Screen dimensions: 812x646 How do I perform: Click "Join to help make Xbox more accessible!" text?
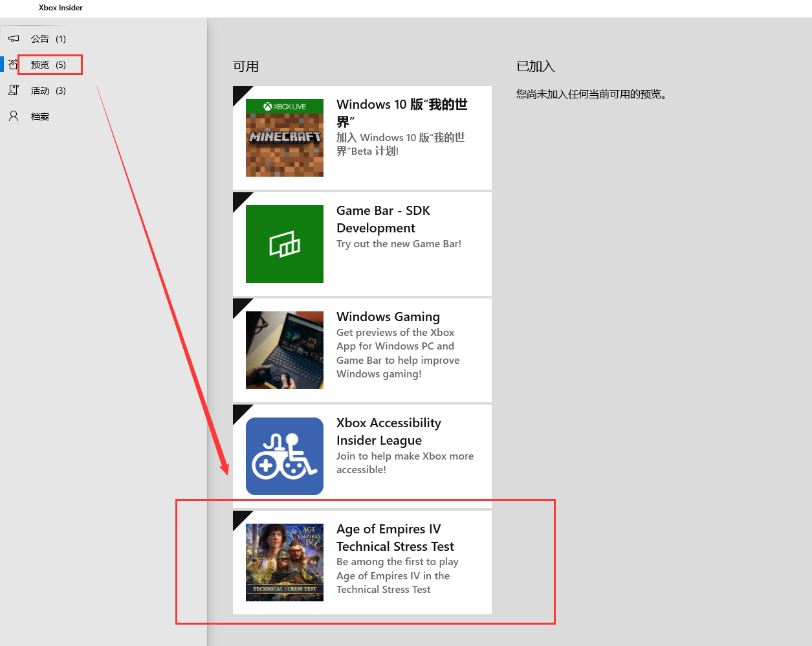[x=405, y=463]
